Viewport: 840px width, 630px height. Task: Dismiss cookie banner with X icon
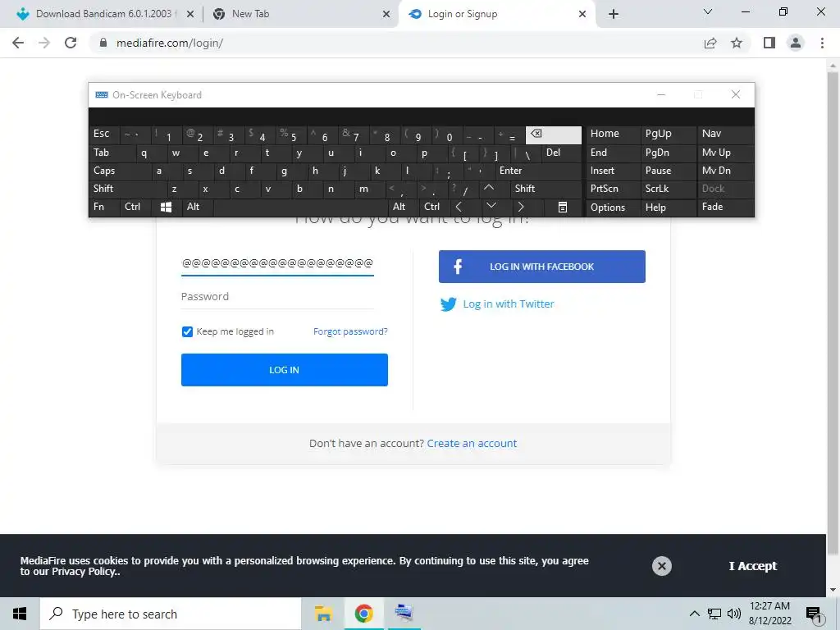pyautogui.click(x=662, y=566)
